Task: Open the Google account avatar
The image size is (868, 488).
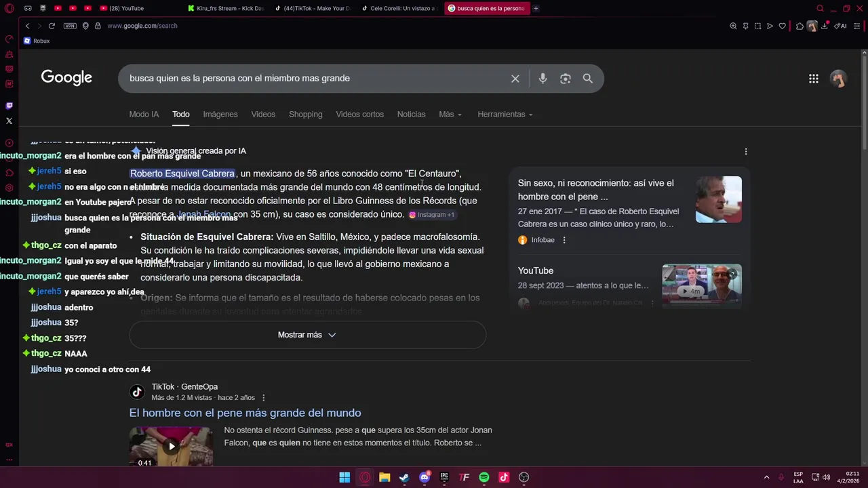Action: [839, 79]
